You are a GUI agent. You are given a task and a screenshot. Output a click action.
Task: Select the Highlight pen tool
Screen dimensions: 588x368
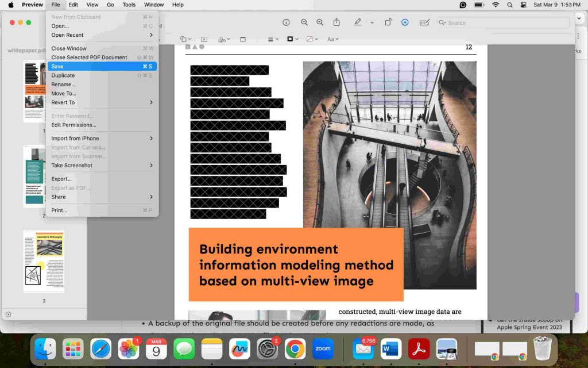pos(356,23)
